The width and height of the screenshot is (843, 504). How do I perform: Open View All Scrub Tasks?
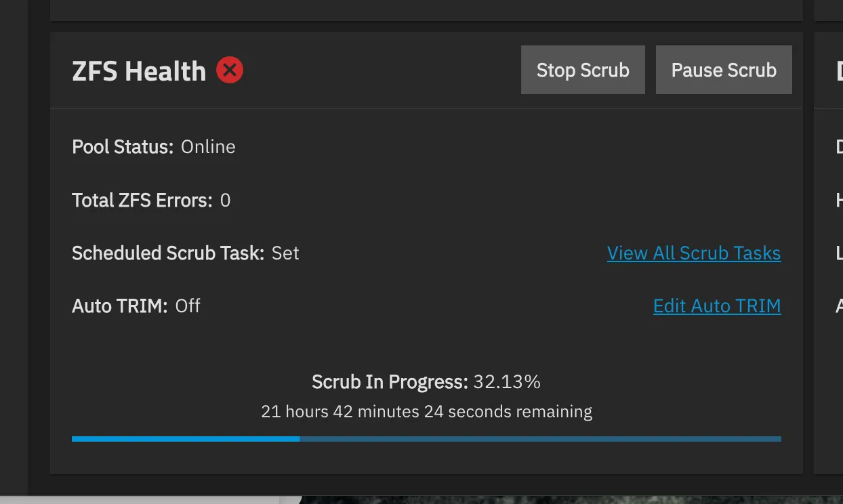point(693,253)
